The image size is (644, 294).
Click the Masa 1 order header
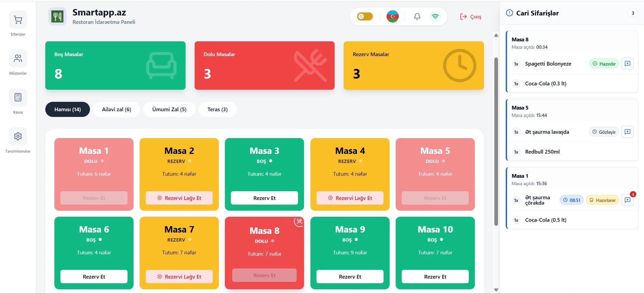point(572,179)
